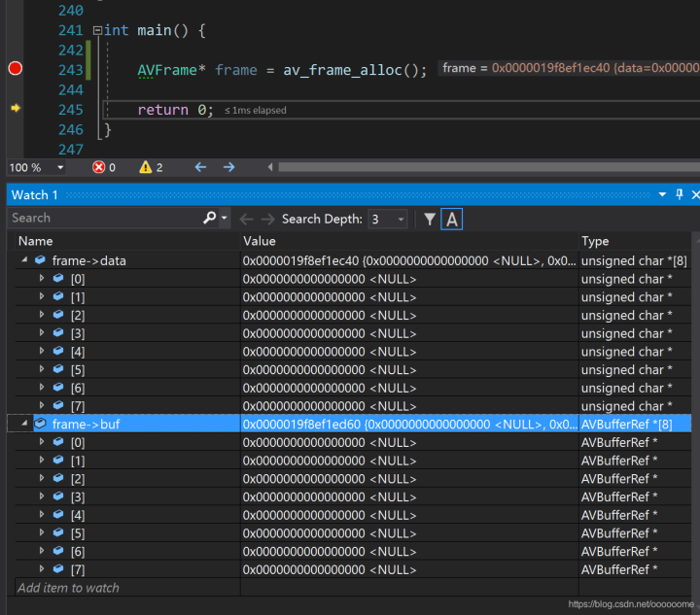The width and height of the screenshot is (700, 615).
Task: Click the breakpoint red dot on line 243
Action: pos(15,69)
